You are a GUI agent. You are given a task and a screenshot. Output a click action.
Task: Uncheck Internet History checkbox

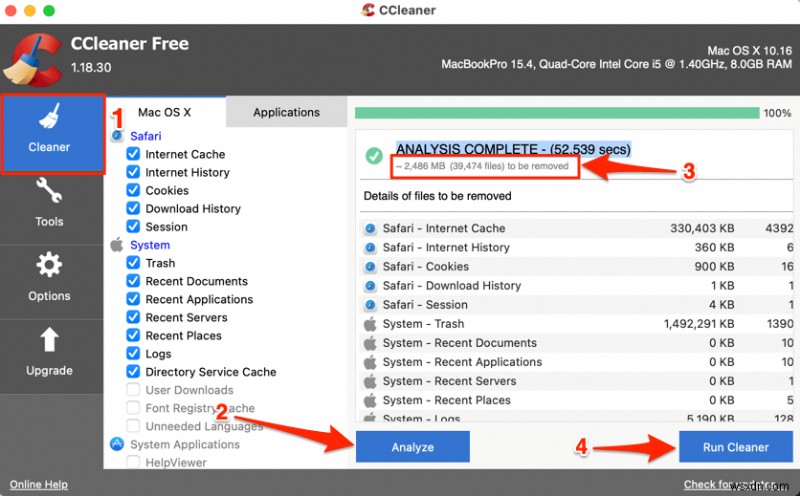click(x=133, y=172)
